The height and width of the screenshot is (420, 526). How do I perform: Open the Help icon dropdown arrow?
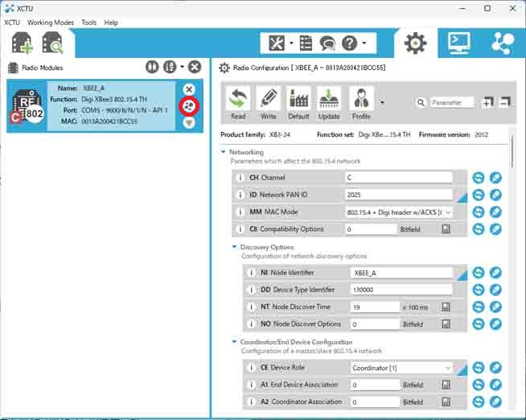click(x=364, y=43)
